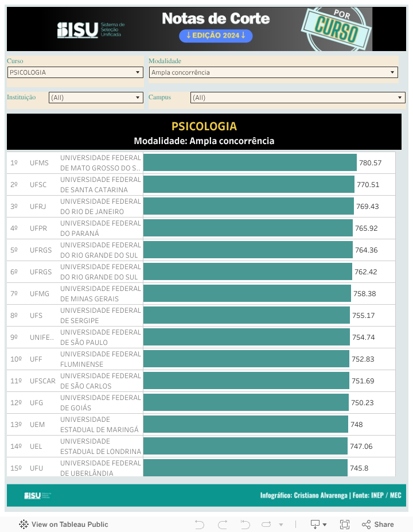Expand the Modalidade dropdown

point(273,72)
